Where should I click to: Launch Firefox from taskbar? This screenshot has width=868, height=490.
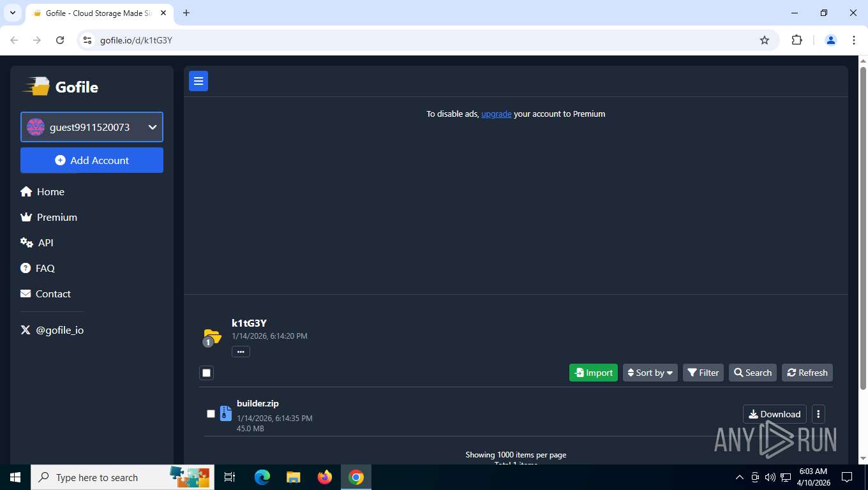[x=325, y=477]
